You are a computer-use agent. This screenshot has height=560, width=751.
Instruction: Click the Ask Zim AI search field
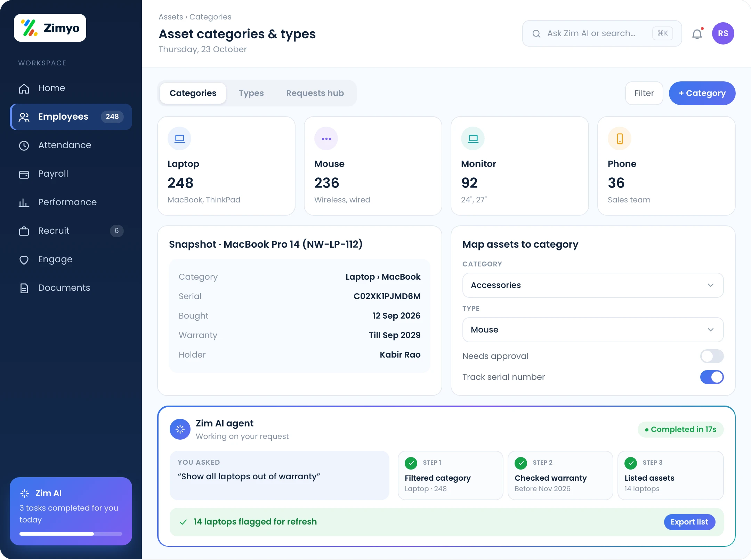point(602,33)
